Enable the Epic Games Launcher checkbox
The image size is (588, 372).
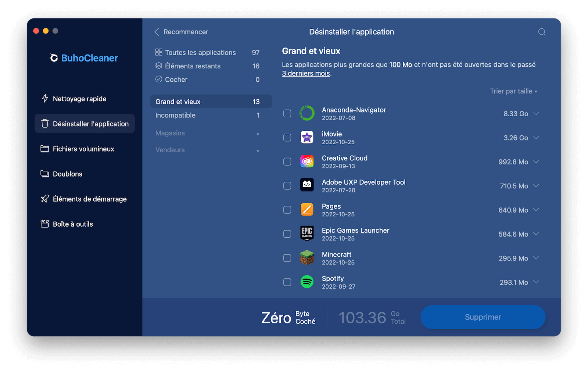[287, 234]
